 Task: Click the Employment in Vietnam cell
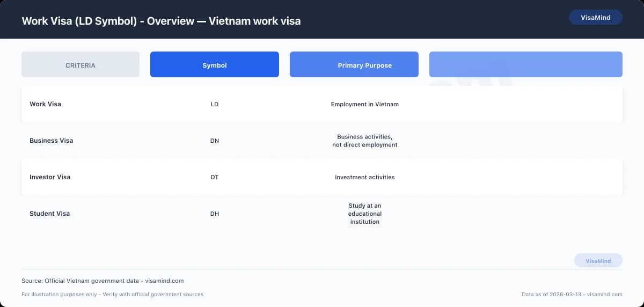365,104
